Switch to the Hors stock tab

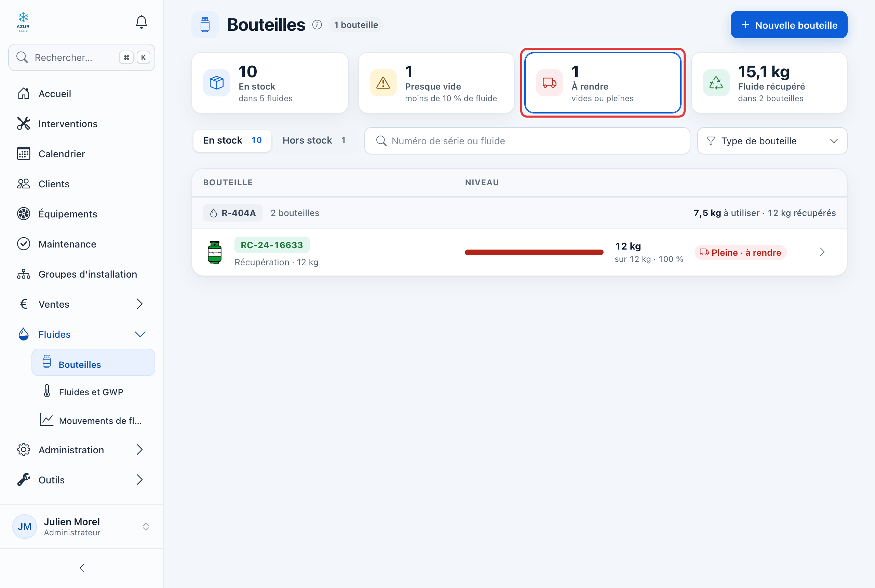click(314, 140)
